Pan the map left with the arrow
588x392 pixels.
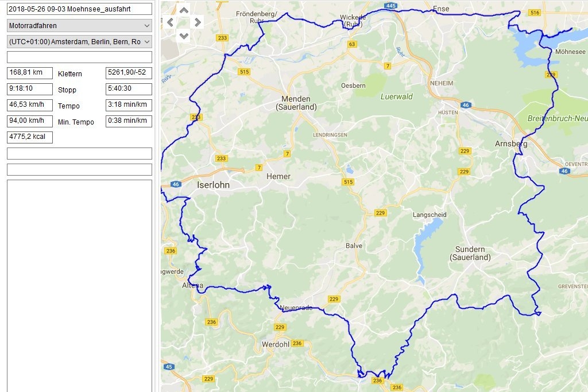point(171,22)
